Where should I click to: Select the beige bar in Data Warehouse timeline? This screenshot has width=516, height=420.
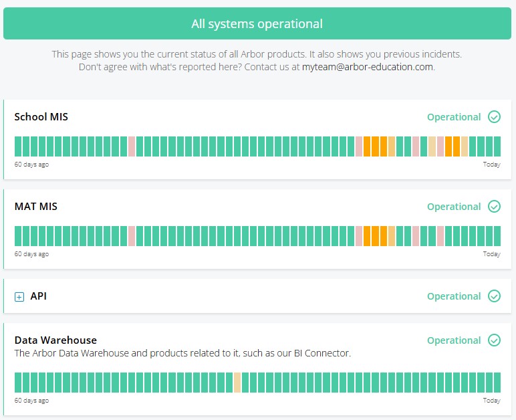(237, 383)
